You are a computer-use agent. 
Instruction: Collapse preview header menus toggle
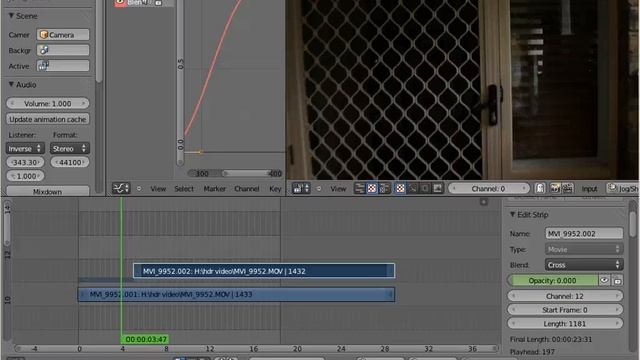coord(319,189)
